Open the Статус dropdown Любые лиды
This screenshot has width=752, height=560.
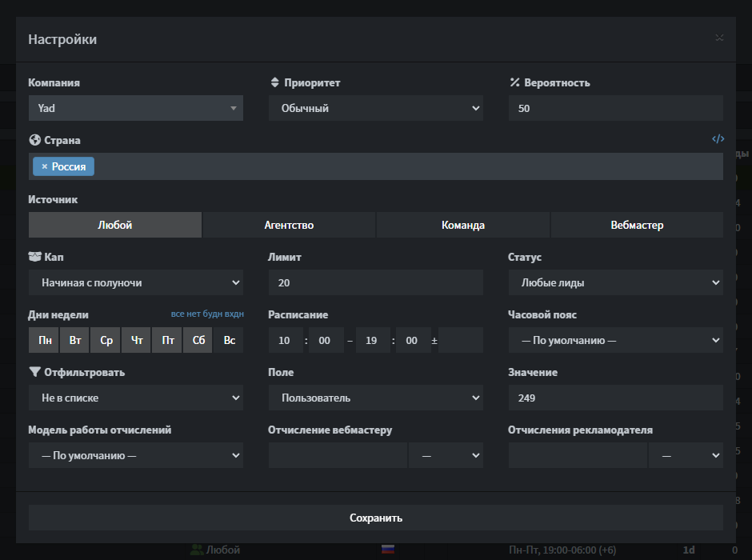click(x=616, y=282)
